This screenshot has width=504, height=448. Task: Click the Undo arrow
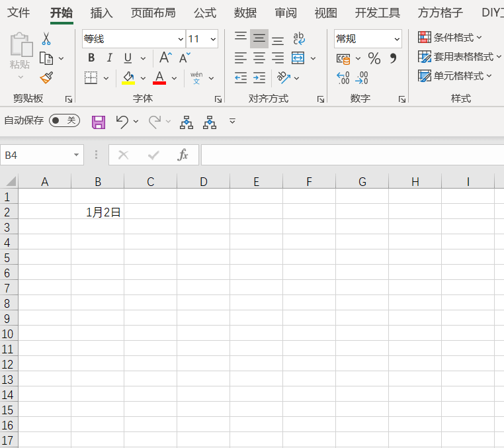pos(122,122)
